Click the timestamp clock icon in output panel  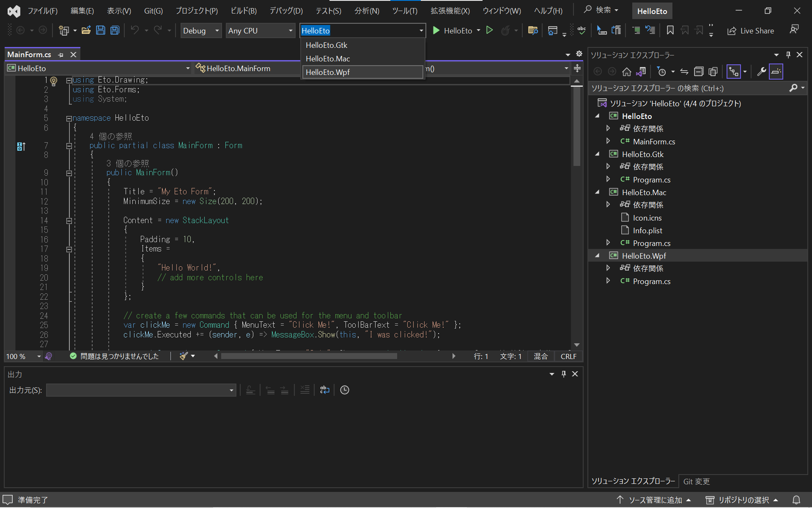click(345, 390)
